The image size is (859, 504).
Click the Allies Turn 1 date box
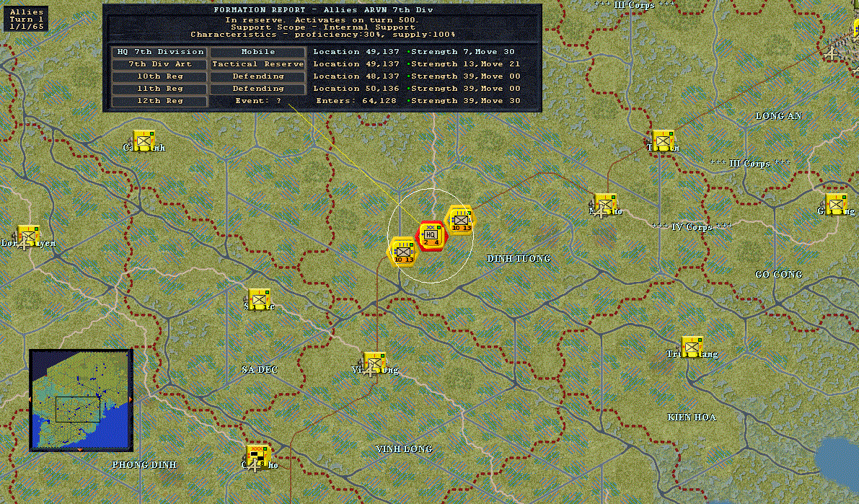26,19
